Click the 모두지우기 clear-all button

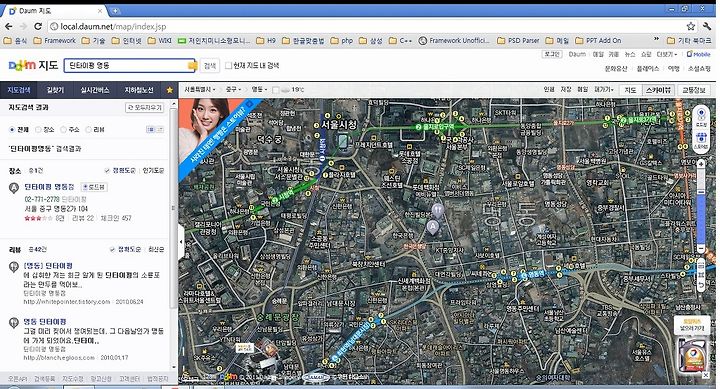click(145, 107)
